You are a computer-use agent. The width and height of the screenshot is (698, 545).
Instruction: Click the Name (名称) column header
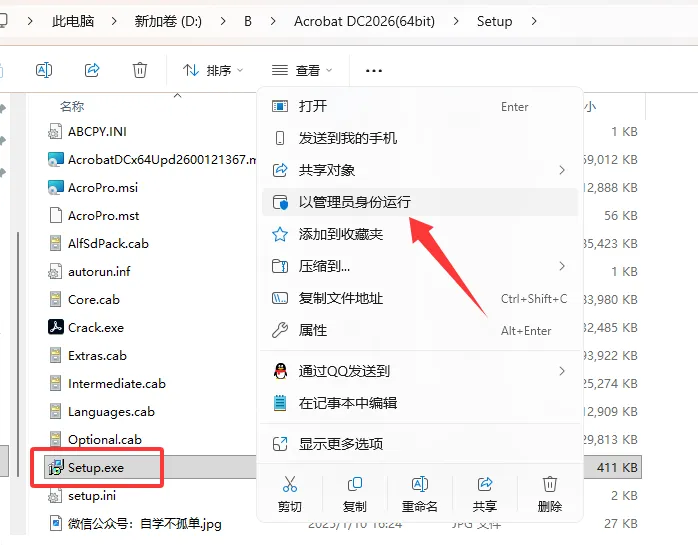72,106
